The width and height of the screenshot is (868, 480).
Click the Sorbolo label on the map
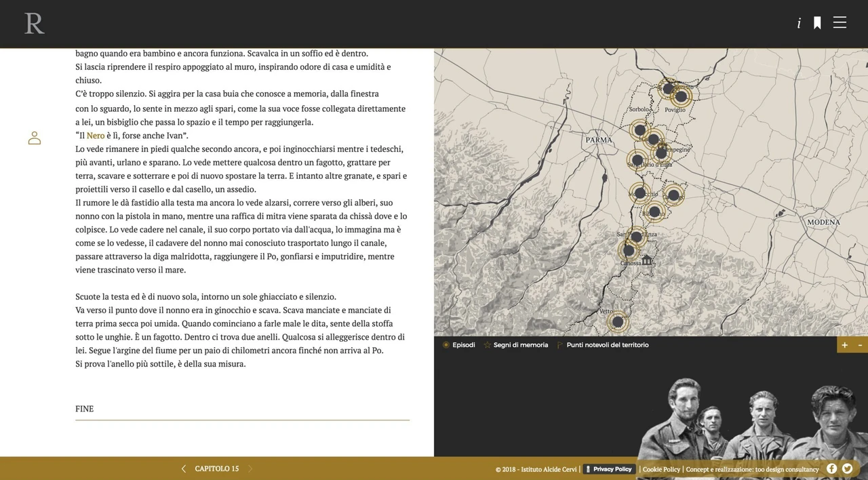coord(639,109)
